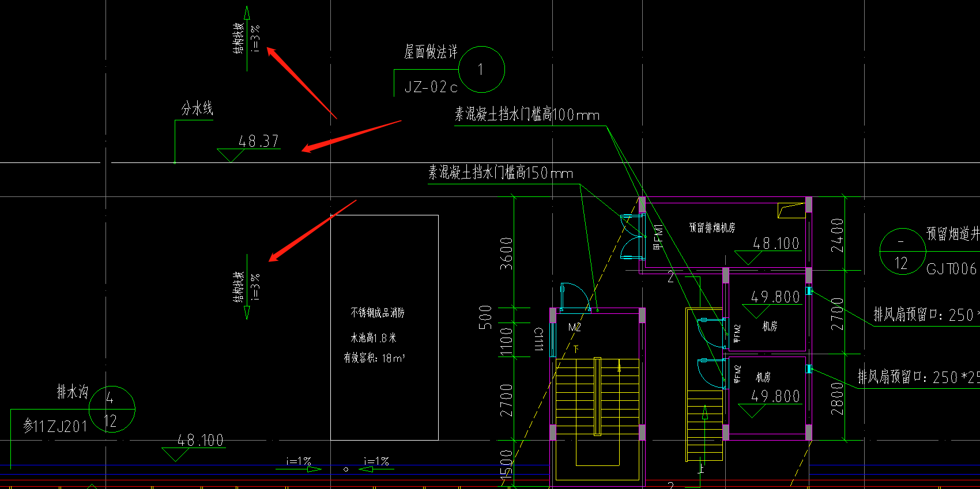Viewport: 980px width, 489px height.
Task: Select the C1111 window tag
Action: (x=538, y=340)
